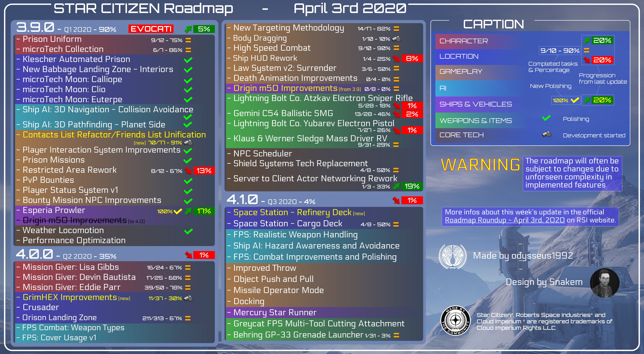644x354 pixels.
Task: Click the GAMEPLAY color legend bar
Action: 480,72
